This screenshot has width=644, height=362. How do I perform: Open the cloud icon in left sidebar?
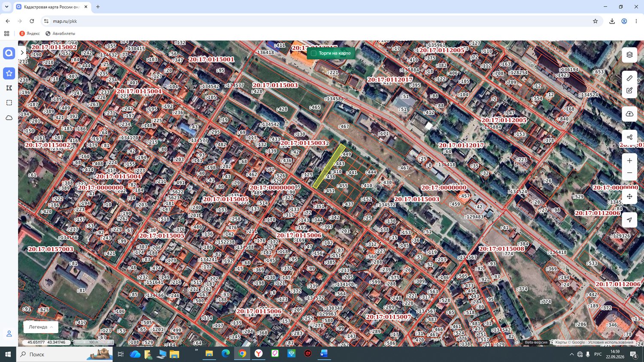point(9,118)
